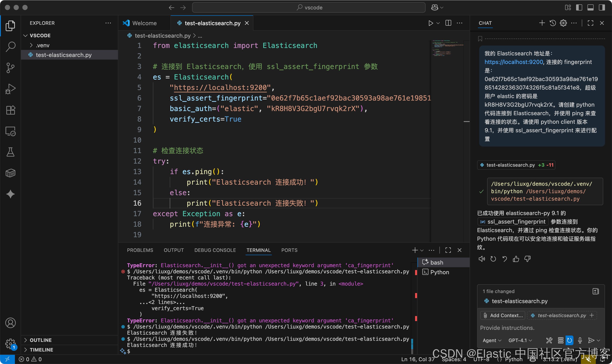612x364 pixels.
Task: Start voice chat microphone
Action: point(580,340)
